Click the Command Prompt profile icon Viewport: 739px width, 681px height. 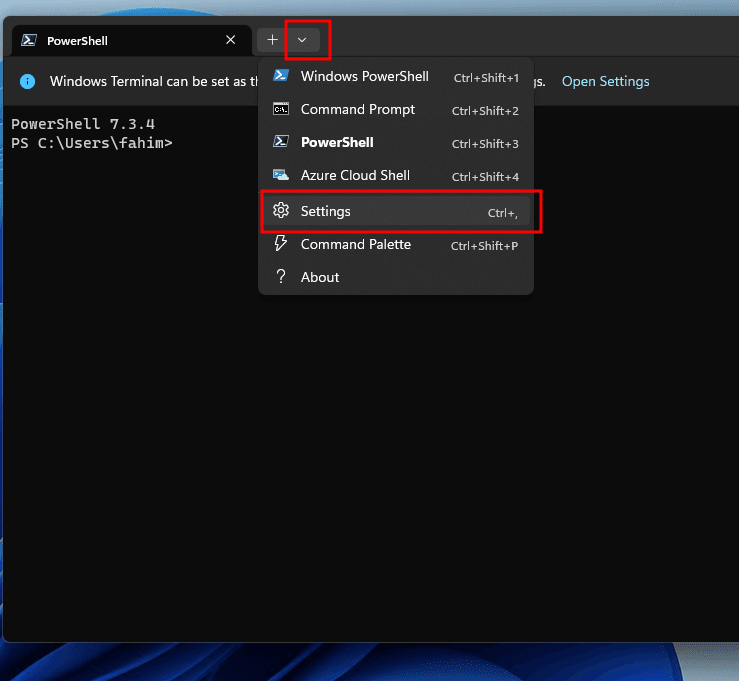(x=281, y=108)
